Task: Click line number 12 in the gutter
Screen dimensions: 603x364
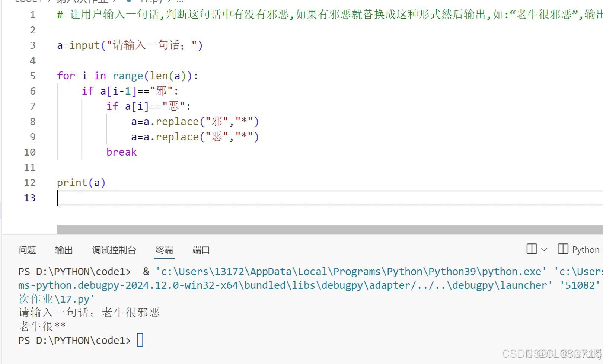Action: (x=30, y=183)
